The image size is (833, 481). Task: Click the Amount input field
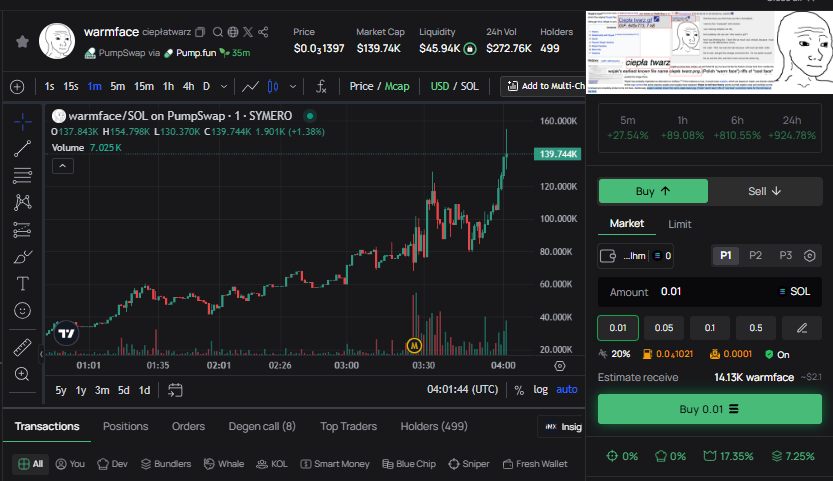710,292
